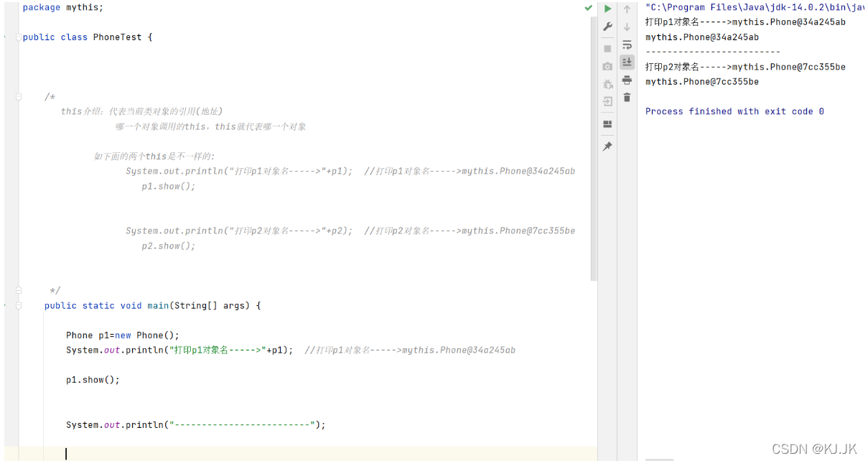
Task: Click 'public class PhoneTest {' line
Action: (88, 37)
